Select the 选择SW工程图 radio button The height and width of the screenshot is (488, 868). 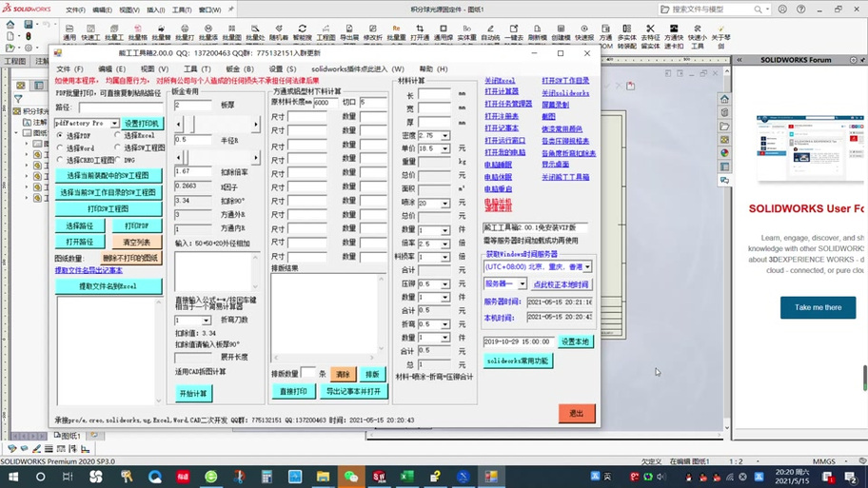(x=117, y=147)
